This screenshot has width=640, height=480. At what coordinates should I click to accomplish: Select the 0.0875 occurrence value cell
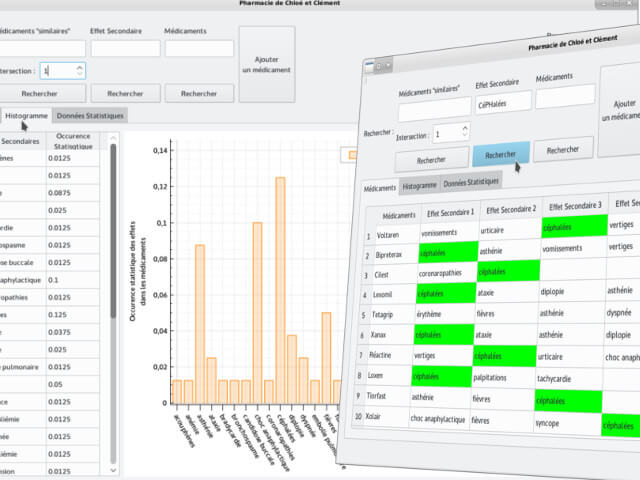tap(73, 193)
